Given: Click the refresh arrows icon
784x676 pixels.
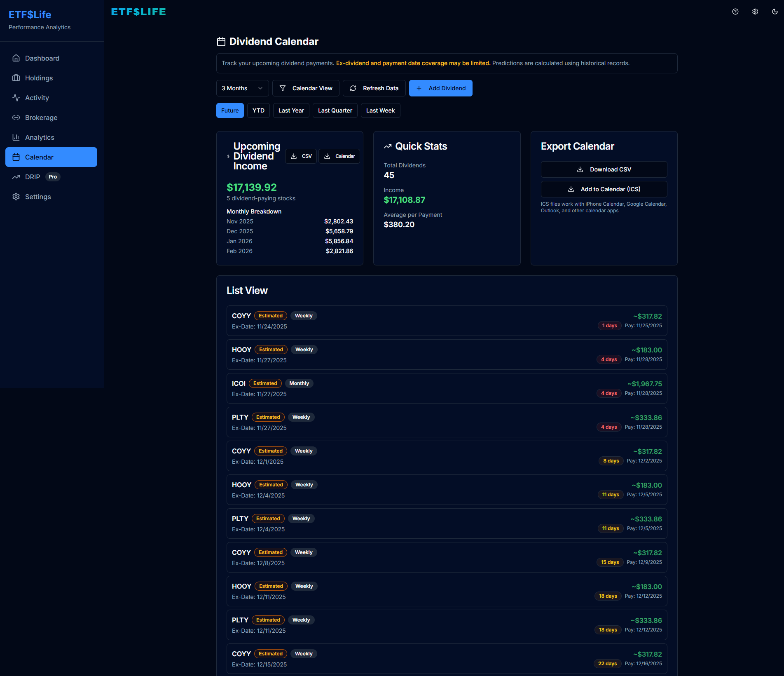Looking at the screenshot, I should click(x=353, y=88).
